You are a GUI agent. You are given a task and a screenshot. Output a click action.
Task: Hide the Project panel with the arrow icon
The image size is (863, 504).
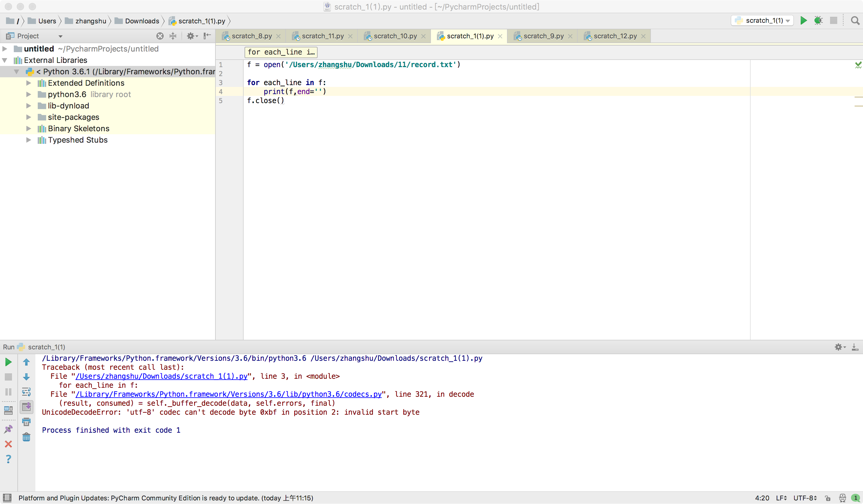(x=207, y=36)
